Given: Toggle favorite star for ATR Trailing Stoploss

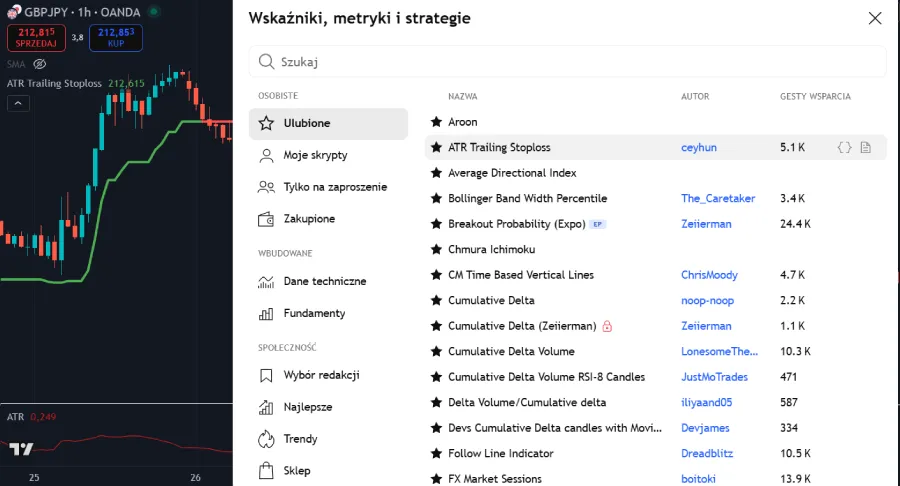Looking at the screenshot, I should (x=436, y=147).
